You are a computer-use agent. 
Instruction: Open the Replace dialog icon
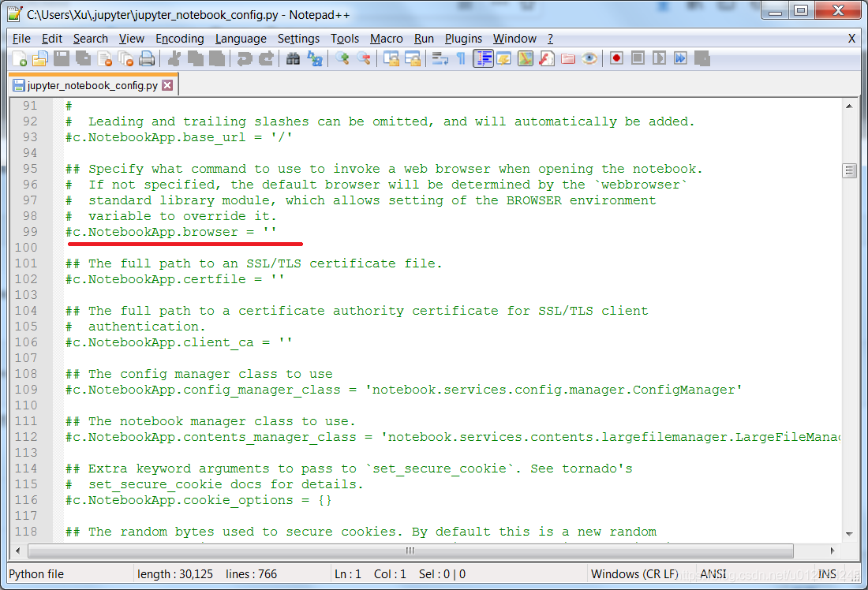(x=314, y=58)
